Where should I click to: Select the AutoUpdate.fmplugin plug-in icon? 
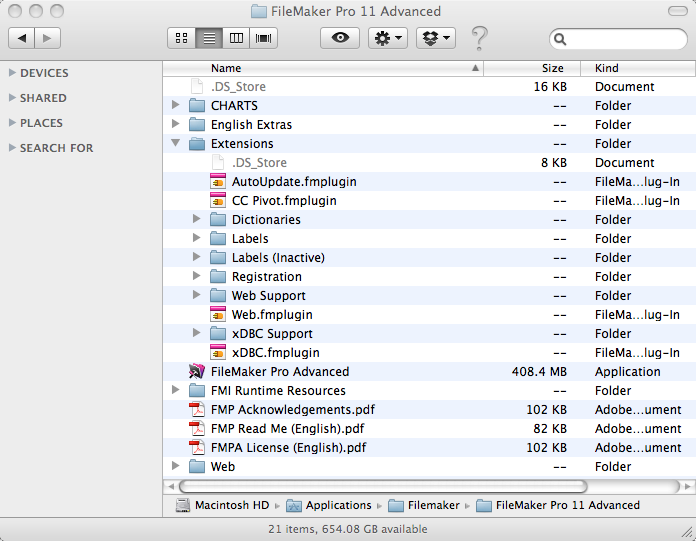[x=218, y=182]
